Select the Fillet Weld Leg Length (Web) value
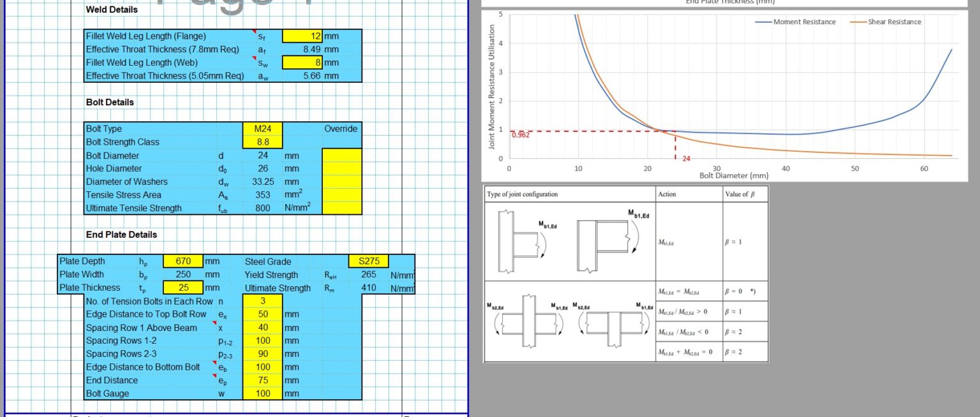 click(x=302, y=62)
